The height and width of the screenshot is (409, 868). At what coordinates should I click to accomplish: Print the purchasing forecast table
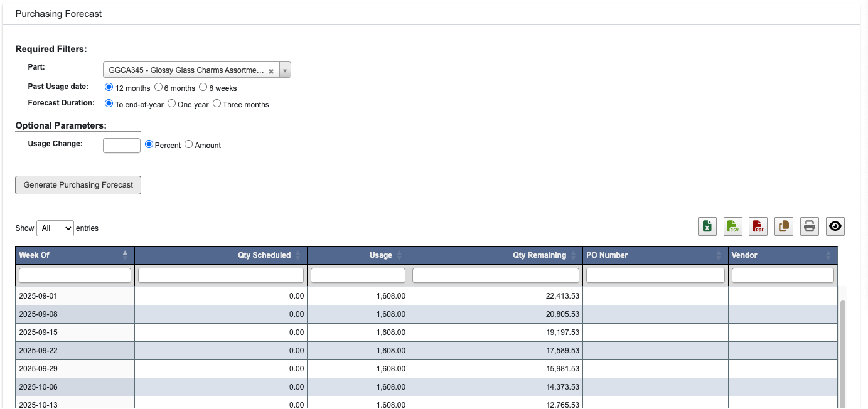[x=809, y=226]
